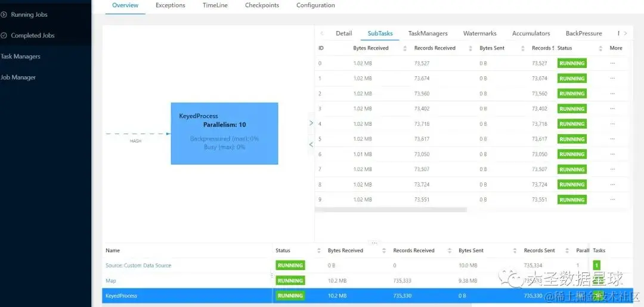This screenshot has width=644, height=307.
Task: Sort vertices by Bytes Sent bottom table
Action: point(515,251)
